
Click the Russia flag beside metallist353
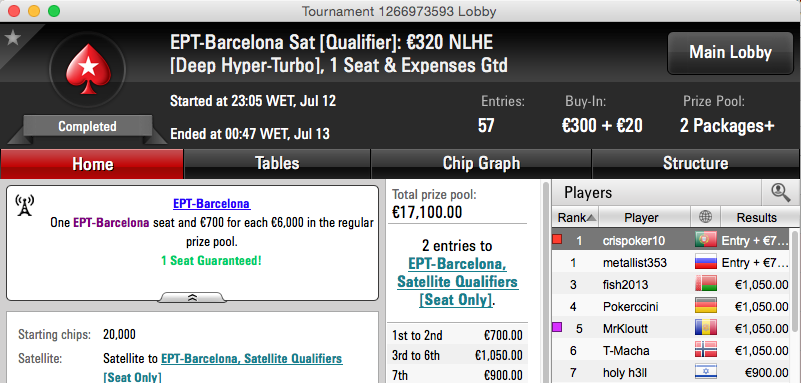click(705, 262)
